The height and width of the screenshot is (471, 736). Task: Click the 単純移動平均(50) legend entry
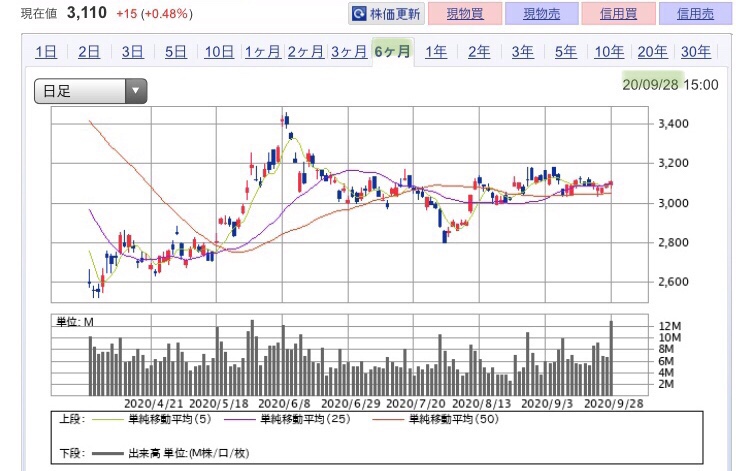click(x=436, y=419)
